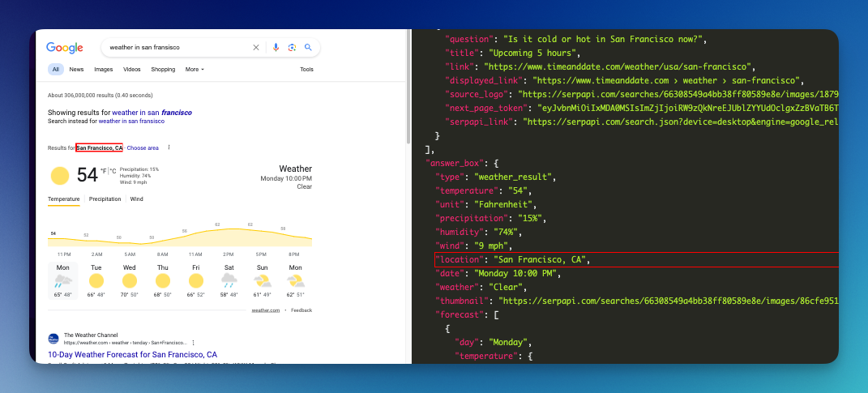Click the JSON "unit": "Fahrenheit" line
The width and height of the screenshot is (868, 393).
pos(485,205)
